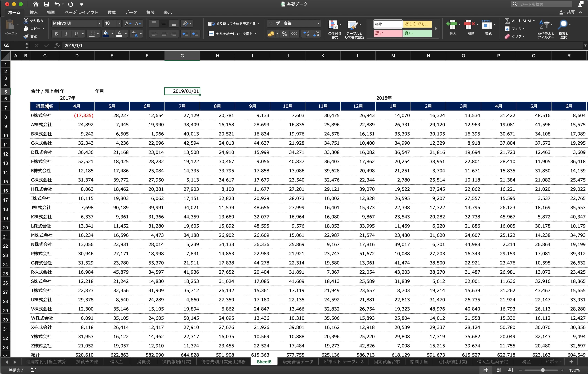Switch to 販売管理データ sheet tab

pyautogui.click(x=298, y=362)
